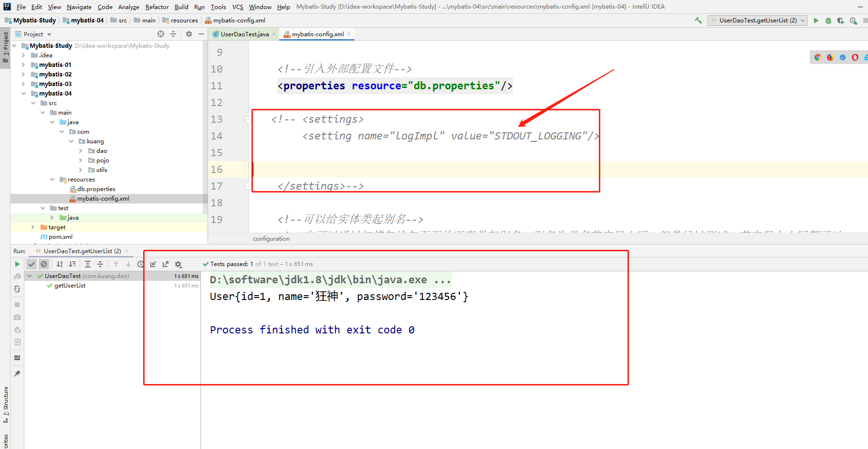Image resolution: width=868 pixels, height=449 pixels.
Task: Open in Safari browser icon
Action: coord(843,57)
